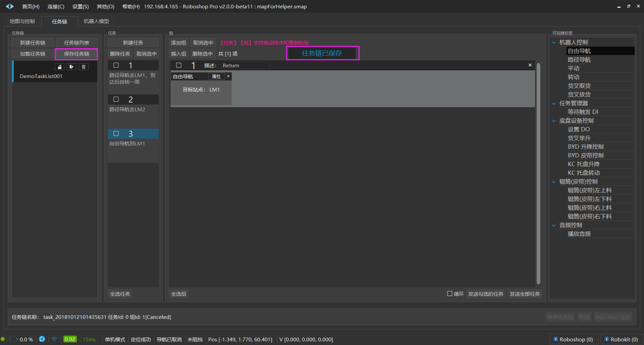
Task: Click the 新建任务 button
Action: 133,43
